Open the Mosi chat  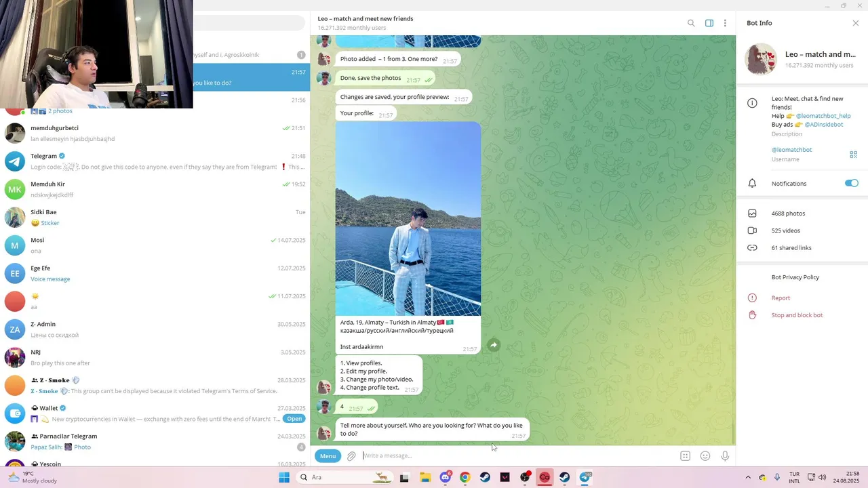(x=155, y=245)
